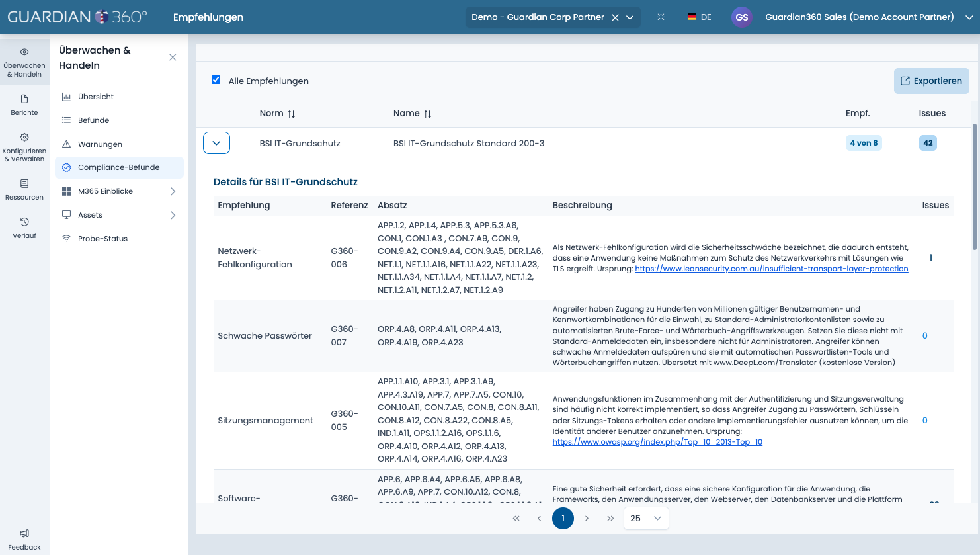Click reference G360-005

pos(345,421)
